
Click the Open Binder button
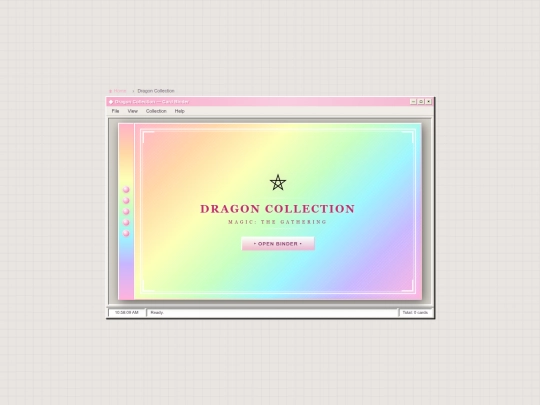coord(278,243)
